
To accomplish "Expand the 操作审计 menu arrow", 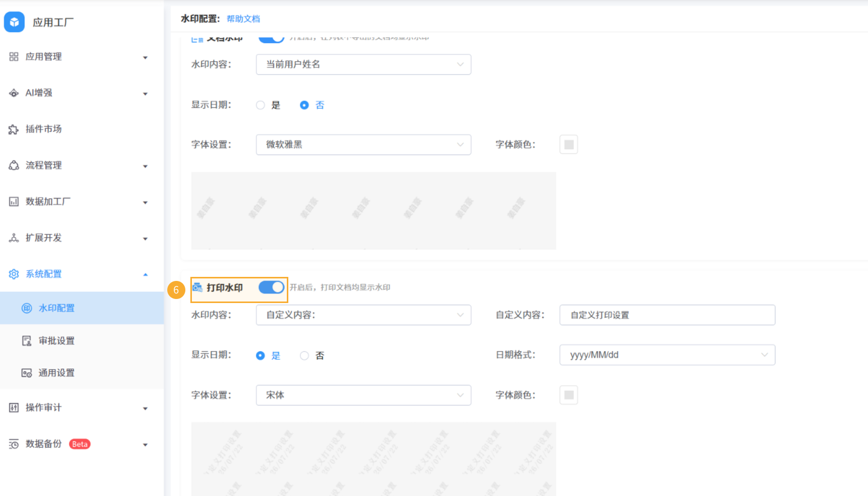I will tap(145, 408).
